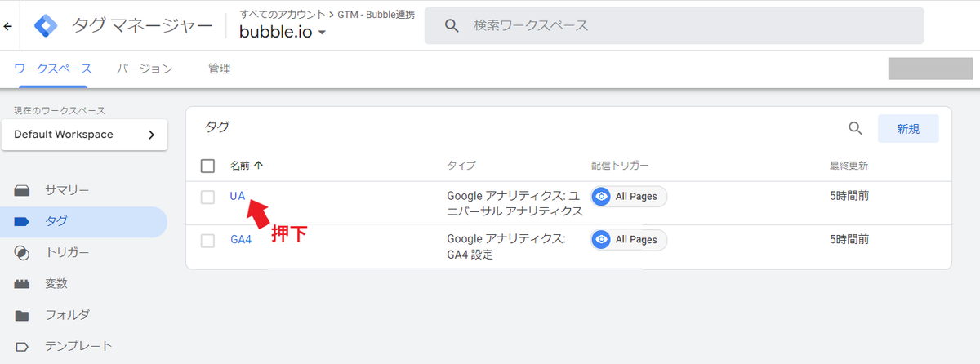Screen dimensions: 980x364
Task: Click the テンプレート sidebar icon
Action: [22, 346]
